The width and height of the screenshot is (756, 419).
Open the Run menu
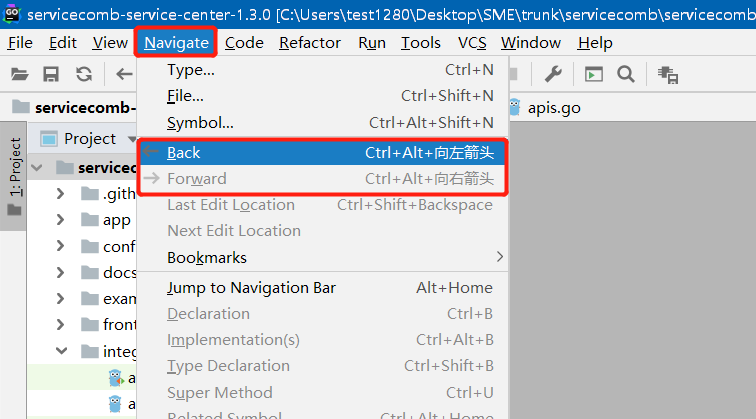pyautogui.click(x=372, y=43)
